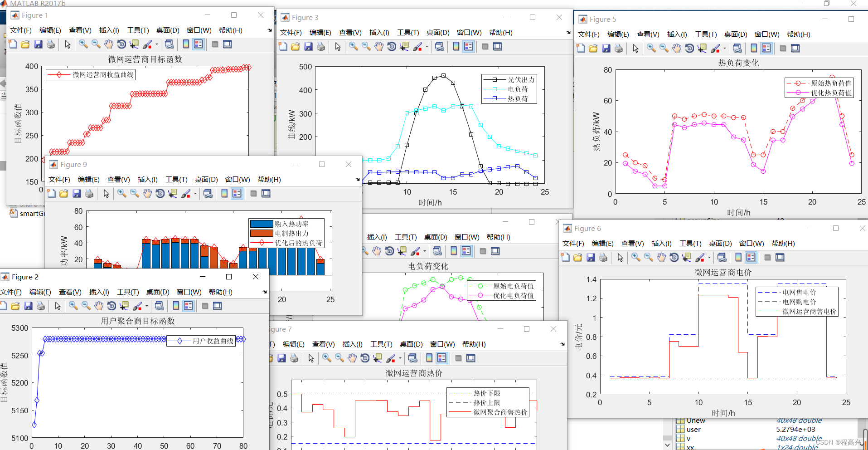This screenshot has width=868, height=450.
Task: Click Save icon in Figure 2 toolbar
Action: click(28, 306)
